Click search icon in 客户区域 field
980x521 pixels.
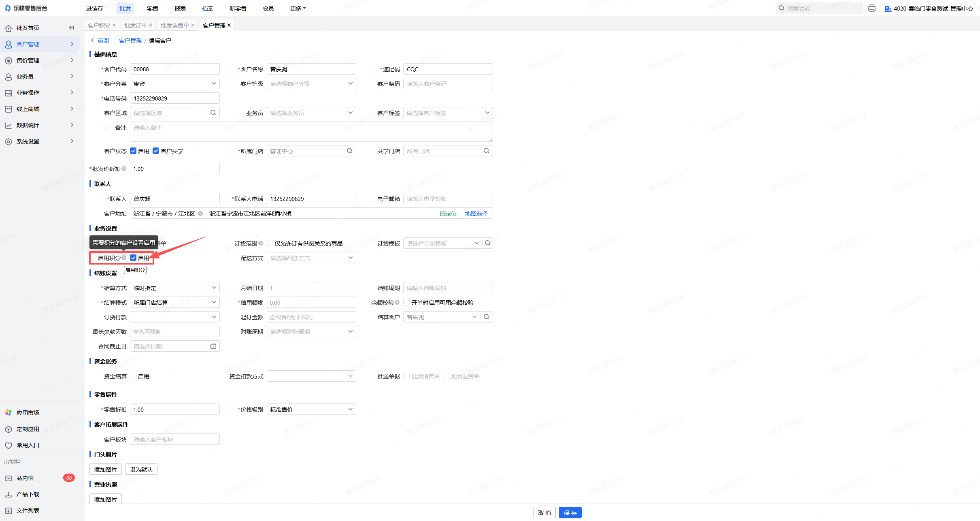click(x=213, y=113)
